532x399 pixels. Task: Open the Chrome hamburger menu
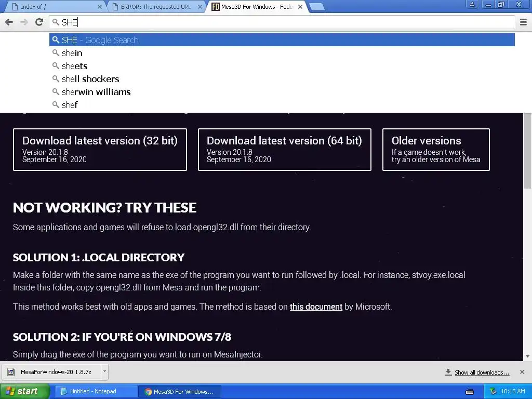pos(523,22)
